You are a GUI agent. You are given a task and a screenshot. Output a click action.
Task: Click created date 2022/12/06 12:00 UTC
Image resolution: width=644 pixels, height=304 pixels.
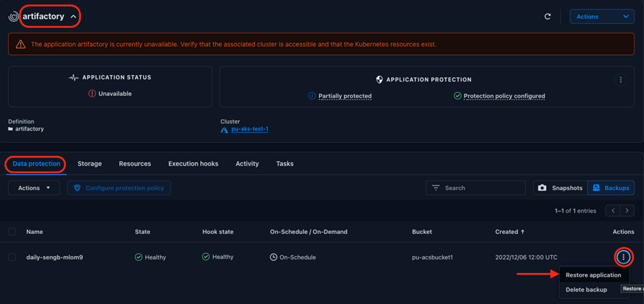[x=526, y=257]
